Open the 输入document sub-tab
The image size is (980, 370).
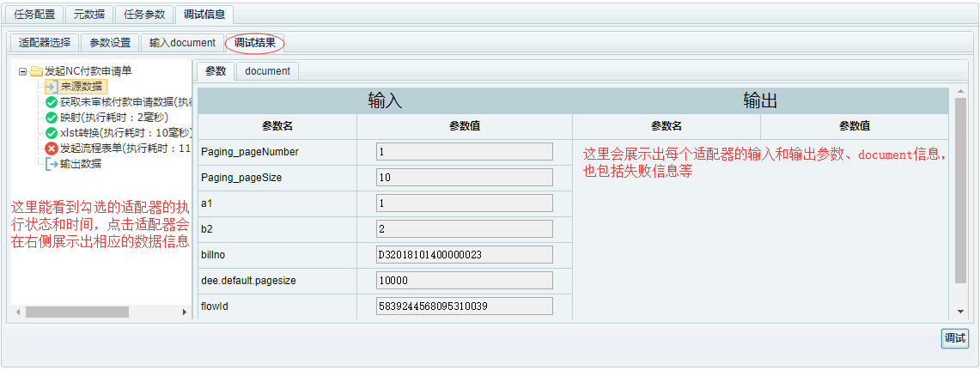182,43
